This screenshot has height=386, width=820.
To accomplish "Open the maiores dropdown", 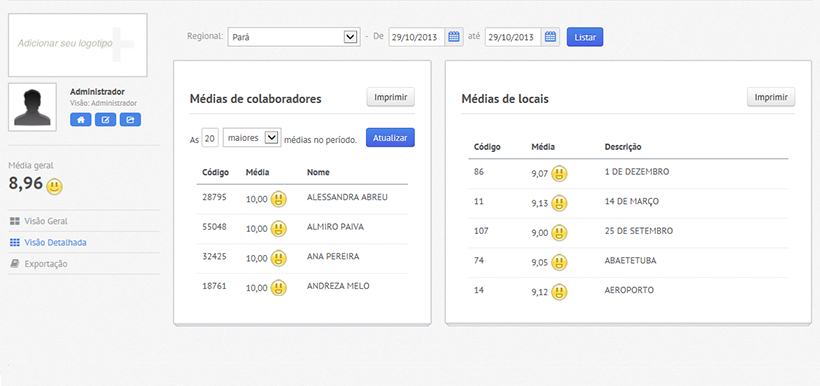I will click(252, 138).
